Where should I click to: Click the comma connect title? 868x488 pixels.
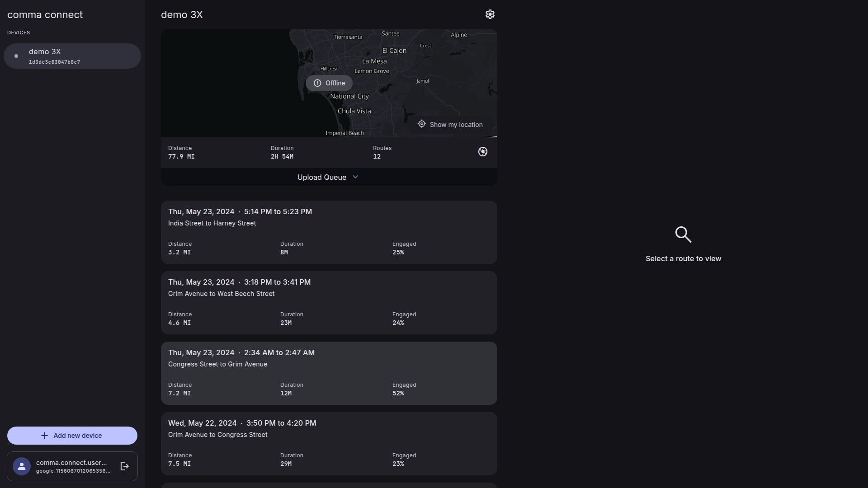45,14
